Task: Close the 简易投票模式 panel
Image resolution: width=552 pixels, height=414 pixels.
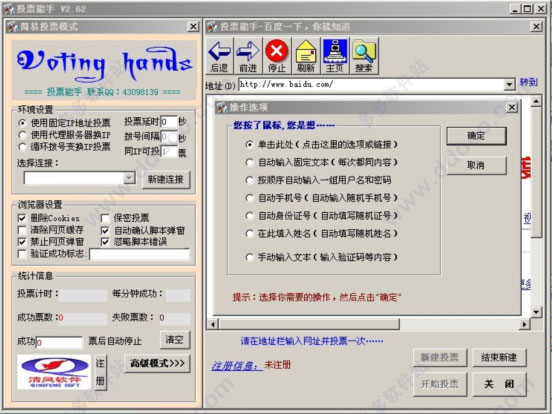Action: [x=193, y=27]
